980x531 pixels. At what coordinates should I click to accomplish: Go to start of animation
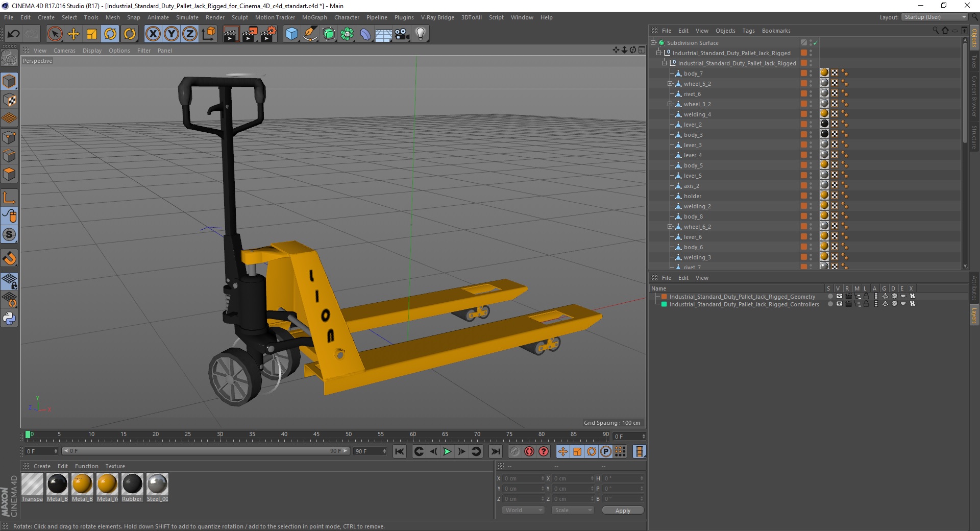click(x=400, y=451)
